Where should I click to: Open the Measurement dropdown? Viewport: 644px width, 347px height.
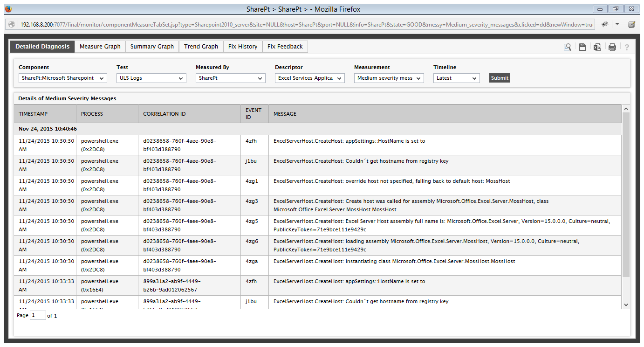389,78
